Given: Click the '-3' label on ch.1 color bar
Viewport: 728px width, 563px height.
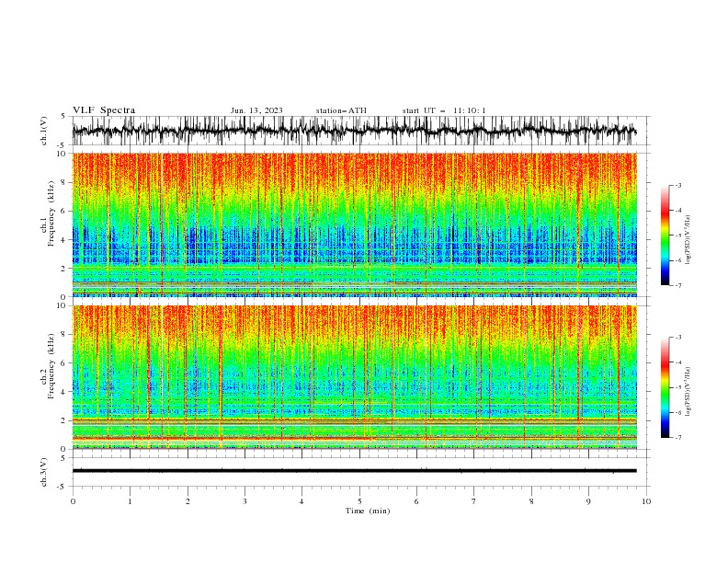Looking at the screenshot, I should pos(677,185).
